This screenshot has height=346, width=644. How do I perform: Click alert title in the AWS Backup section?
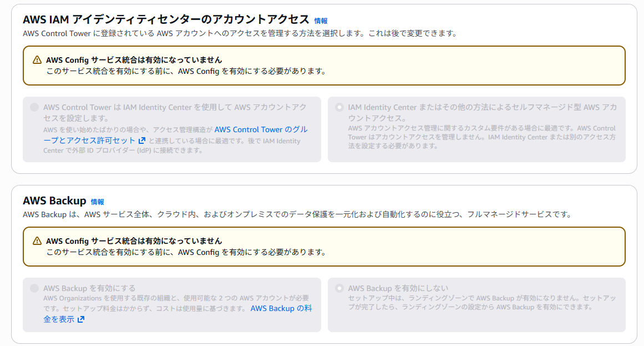(x=134, y=241)
